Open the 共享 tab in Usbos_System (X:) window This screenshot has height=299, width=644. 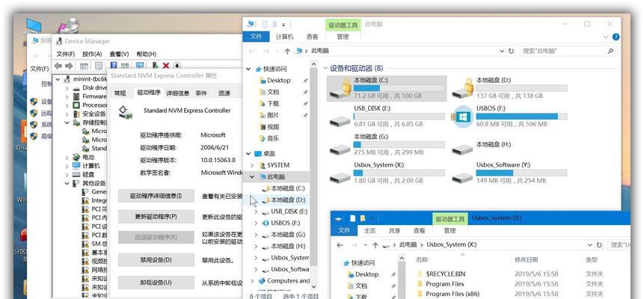[395, 231]
